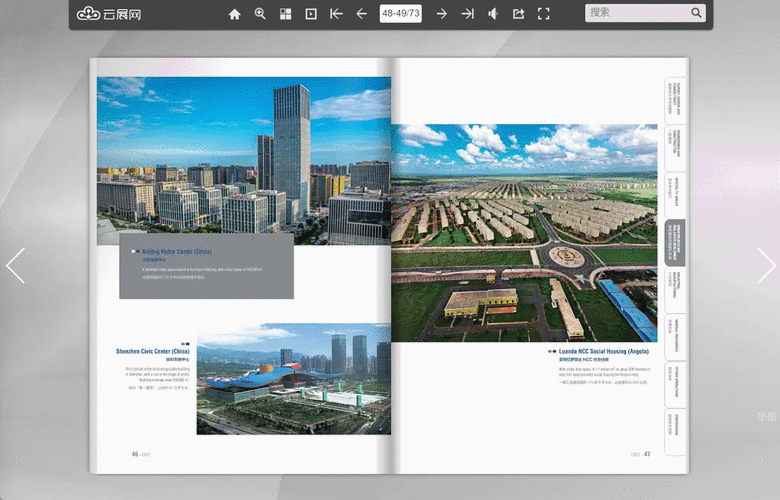
Task: Click the home icon in toolbar
Action: 235,14
